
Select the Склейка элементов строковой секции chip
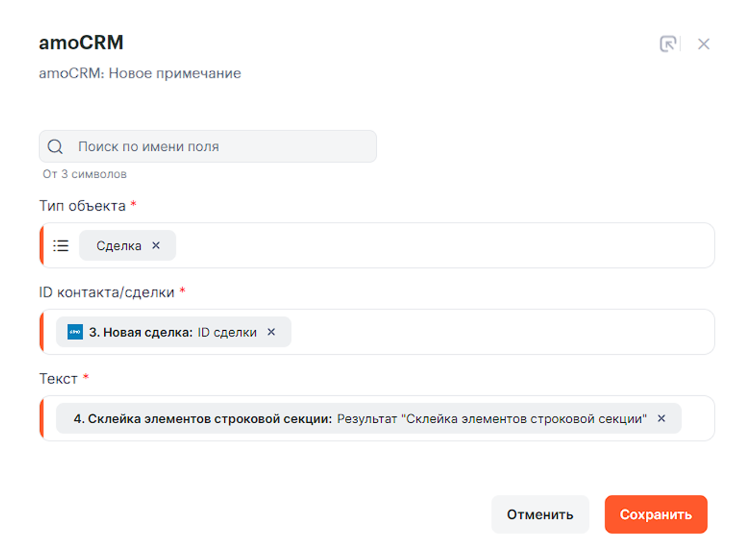[x=359, y=419]
